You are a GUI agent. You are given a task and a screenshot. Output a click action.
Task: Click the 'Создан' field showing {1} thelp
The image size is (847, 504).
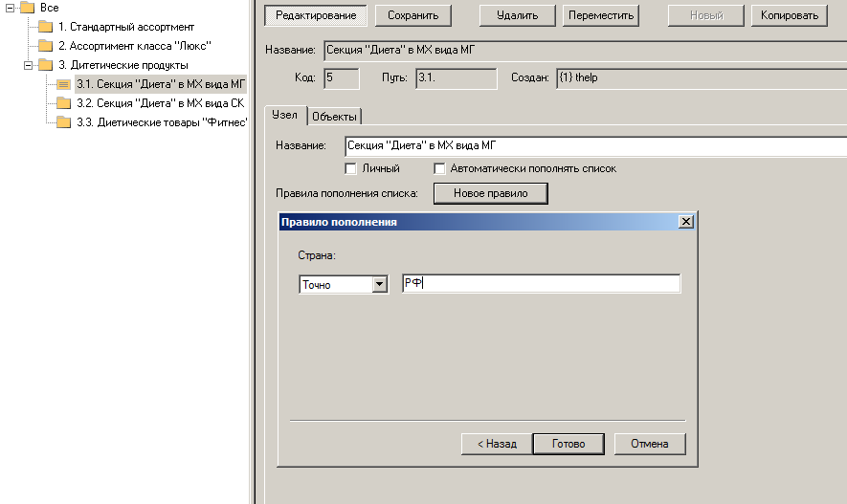click(x=702, y=78)
